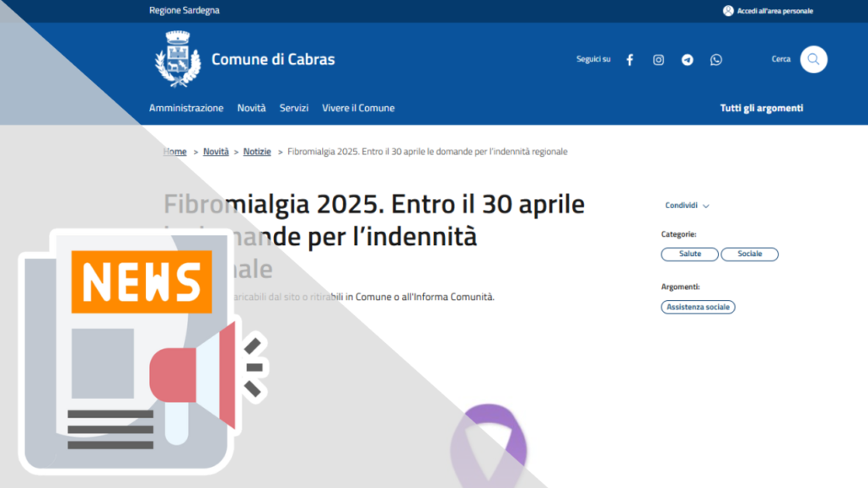Click the Regione Sardegna link
The image size is (868, 488).
(x=185, y=10)
